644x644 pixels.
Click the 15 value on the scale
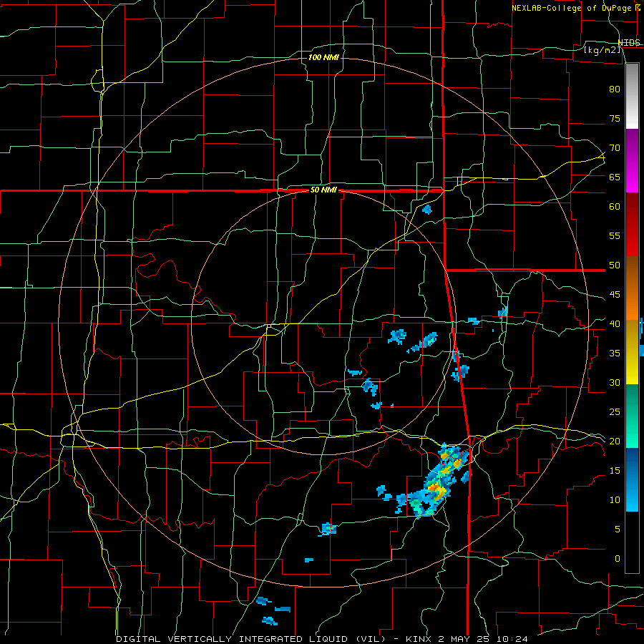(x=615, y=471)
